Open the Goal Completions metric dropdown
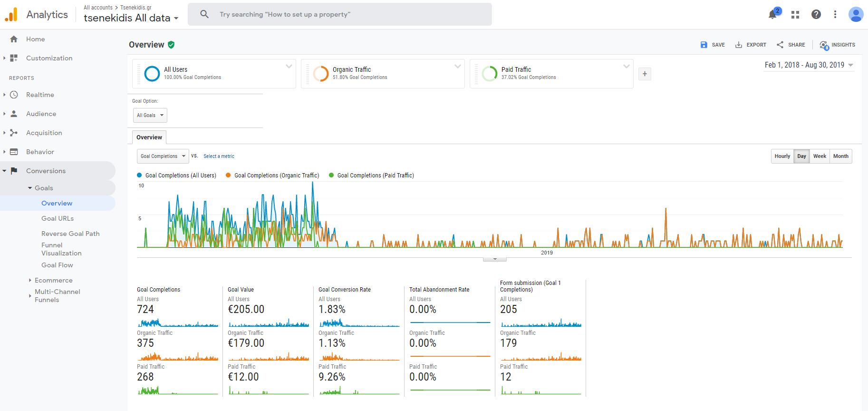This screenshot has width=868, height=411. 163,156
